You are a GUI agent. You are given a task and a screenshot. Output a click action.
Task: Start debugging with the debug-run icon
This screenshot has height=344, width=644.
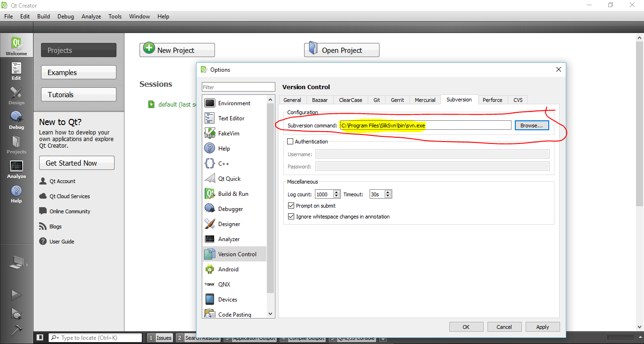coord(17,313)
